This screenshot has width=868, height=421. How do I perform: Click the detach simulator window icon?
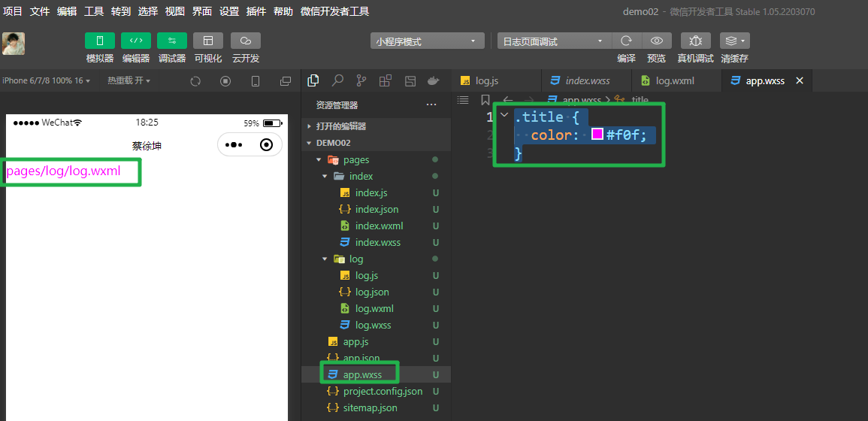[x=286, y=81]
